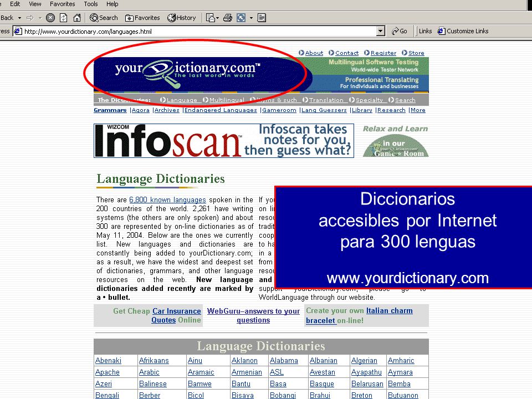532x399 pixels.
Task: Click the Edit page toolbar icon
Action: pyautogui.click(x=241, y=18)
